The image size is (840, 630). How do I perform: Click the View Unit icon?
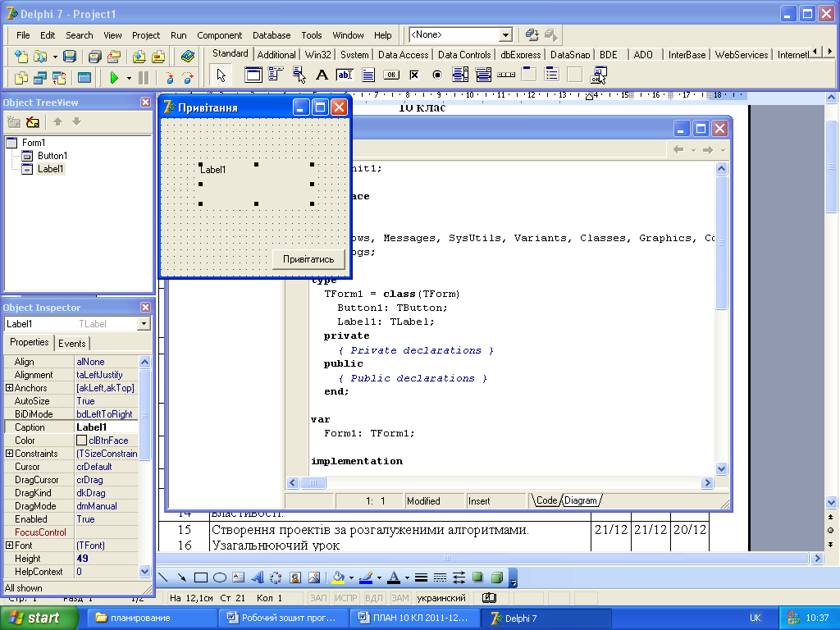click(21, 78)
